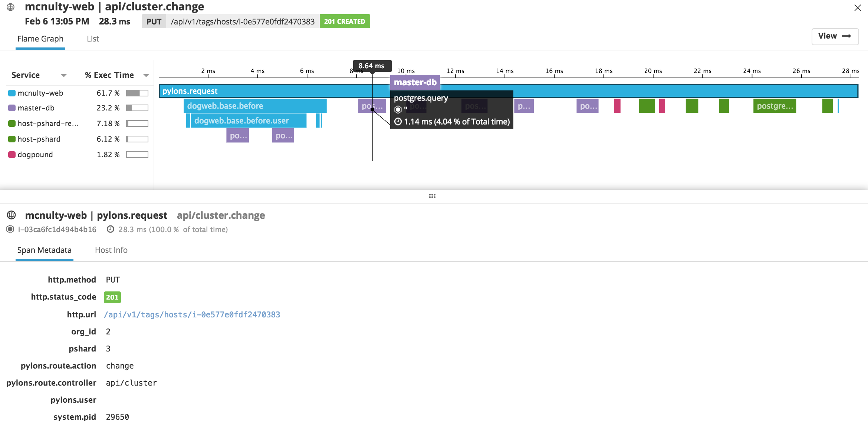Click the View arrow button

pos(835,36)
